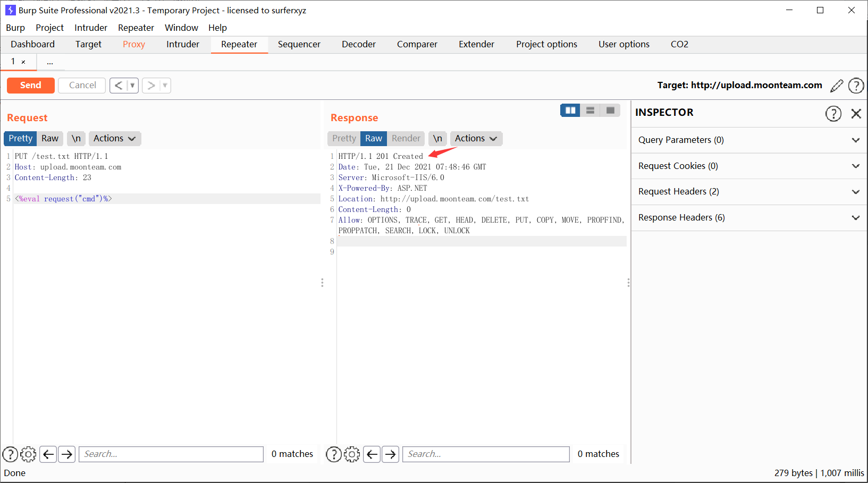Grab the request-response pane splitter handle
The image size is (868, 483).
click(322, 283)
